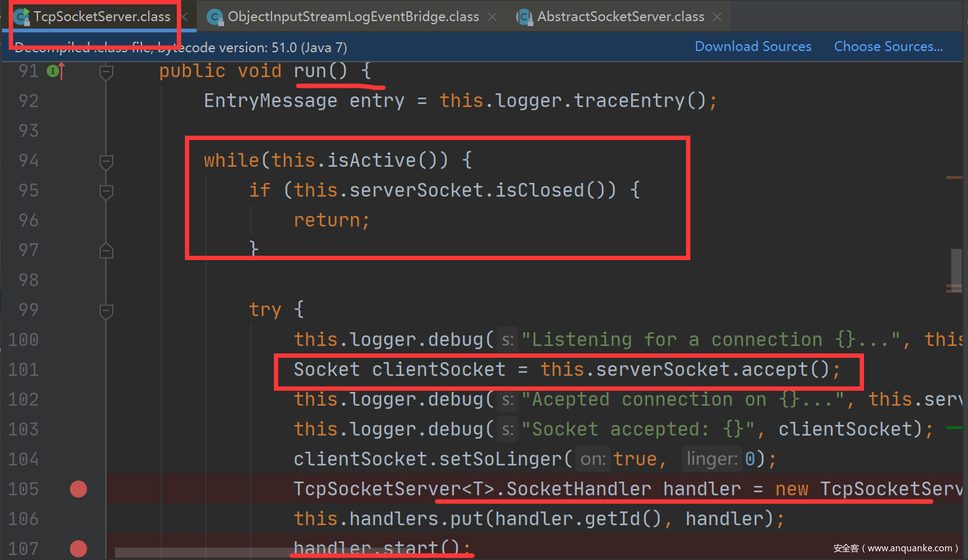Switch to the ObjectInputStreamLogEventBridge.class tab
968x560 pixels.
point(353,17)
